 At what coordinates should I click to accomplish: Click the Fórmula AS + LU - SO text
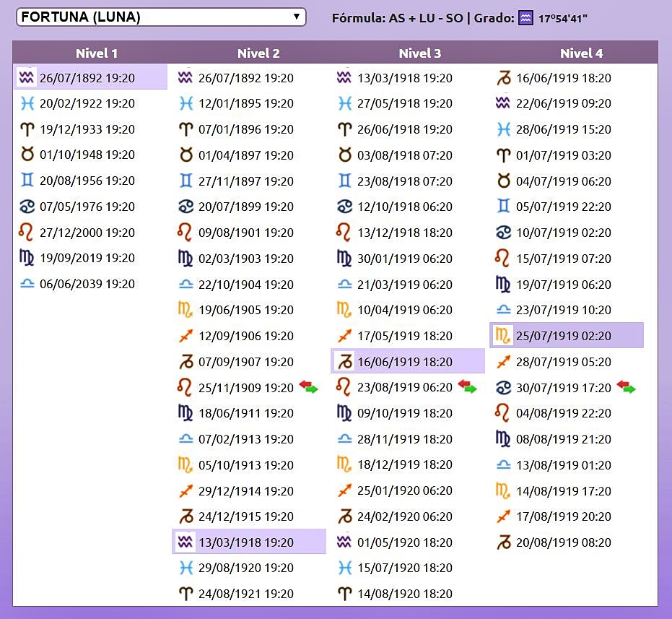tap(396, 18)
